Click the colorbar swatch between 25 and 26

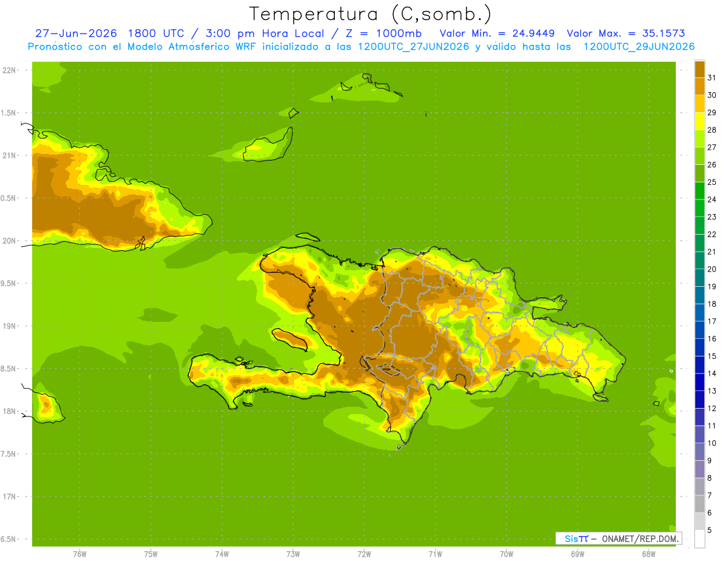point(699,173)
